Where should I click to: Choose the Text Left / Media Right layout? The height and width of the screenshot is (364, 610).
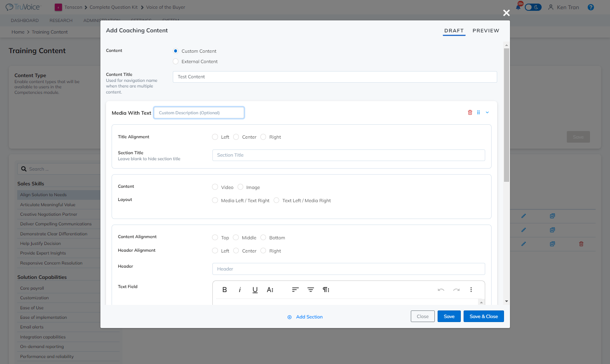click(276, 201)
